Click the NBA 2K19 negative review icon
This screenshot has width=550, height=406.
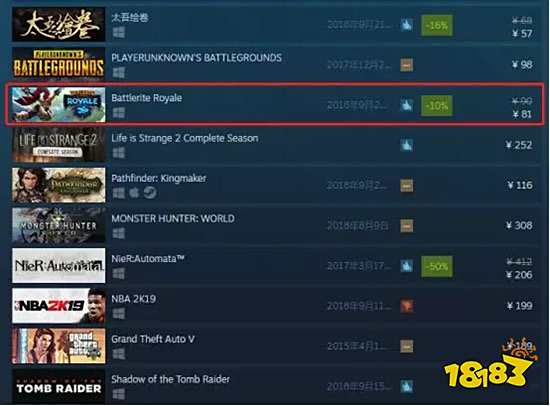pyautogui.click(x=407, y=306)
